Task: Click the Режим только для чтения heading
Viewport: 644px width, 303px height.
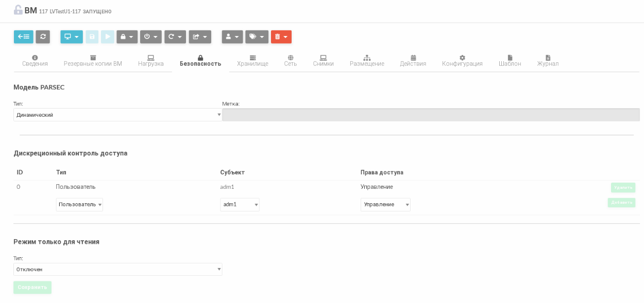Action: [x=57, y=242]
